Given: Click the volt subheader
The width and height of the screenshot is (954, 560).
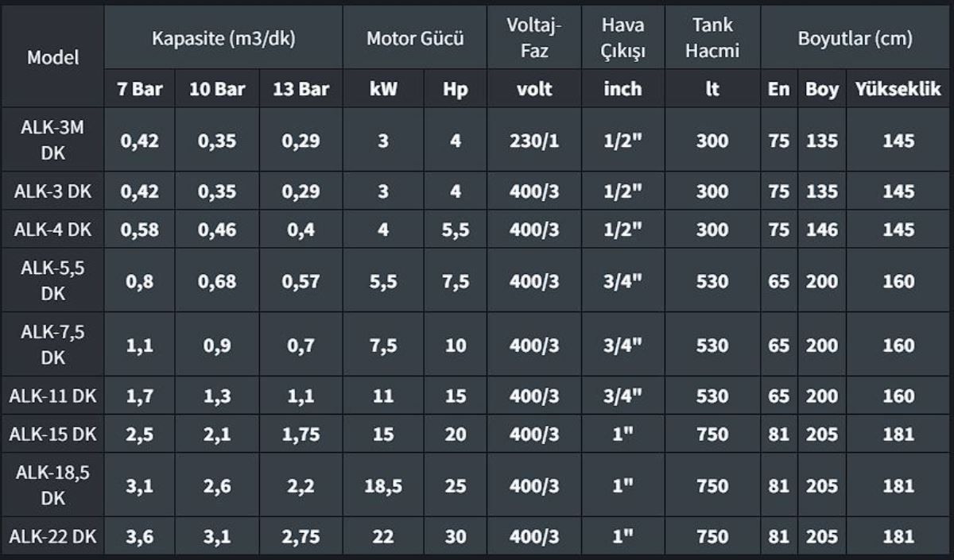Looking at the screenshot, I should point(534,89).
